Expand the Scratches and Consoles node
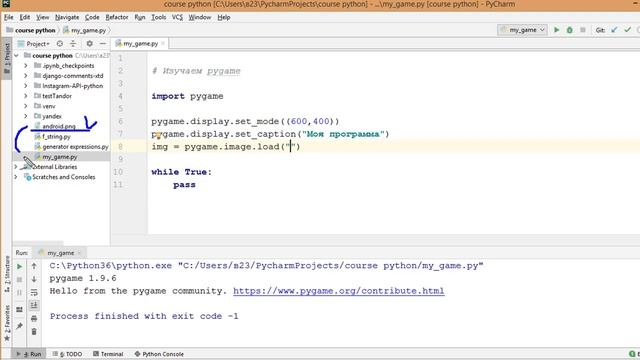This screenshot has height=360, width=640. pos(16,177)
